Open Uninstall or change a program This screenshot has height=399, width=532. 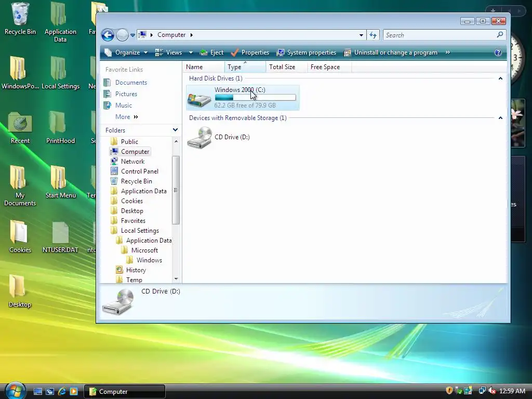(391, 52)
